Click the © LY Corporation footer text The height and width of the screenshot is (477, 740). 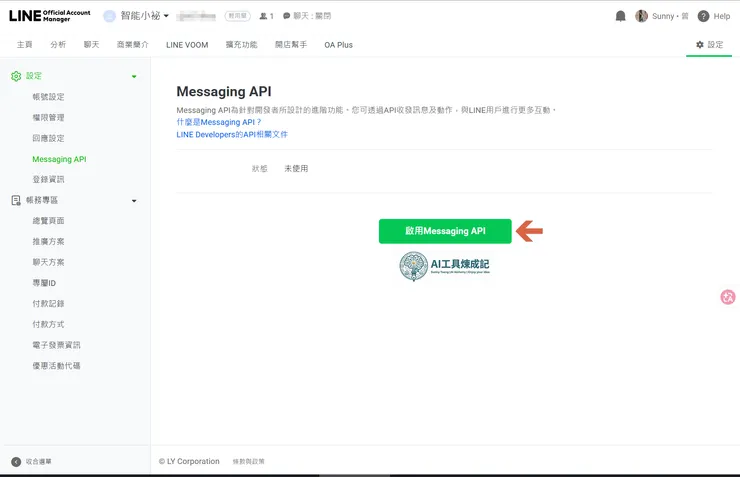189,461
